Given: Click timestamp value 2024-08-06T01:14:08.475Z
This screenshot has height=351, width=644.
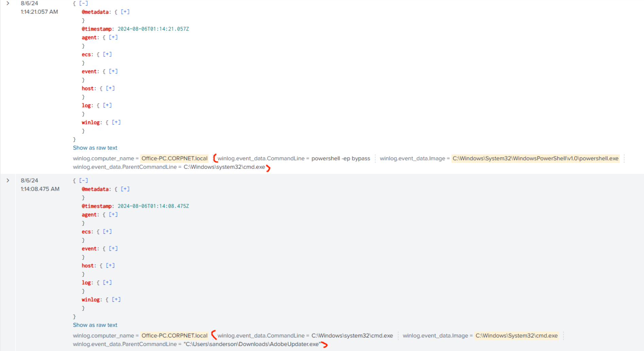Looking at the screenshot, I should (x=153, y=206).
